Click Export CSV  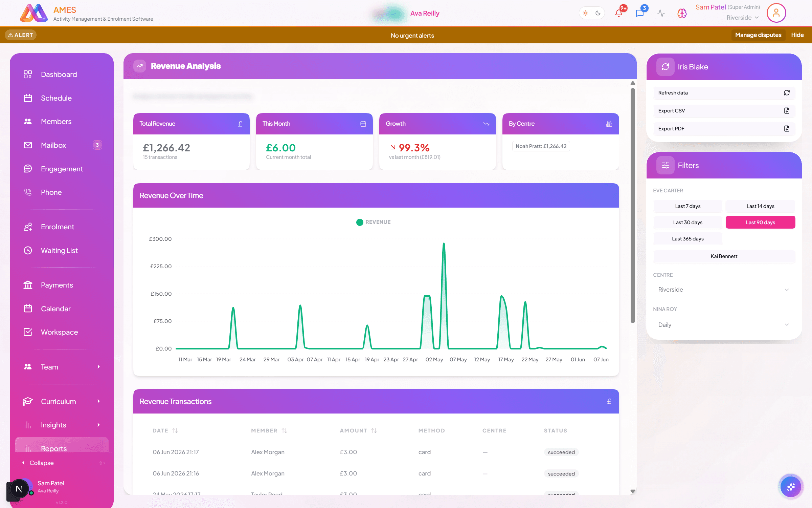pyautogui.click(x=724, y=111)
